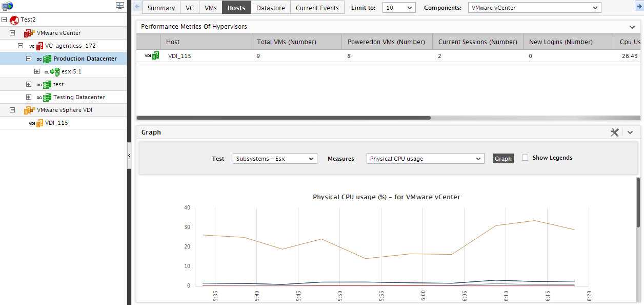The width and height of the screenshot is (644, 305).
Task: Click the Total VMs value 9
Action: [x=258, y=56]
